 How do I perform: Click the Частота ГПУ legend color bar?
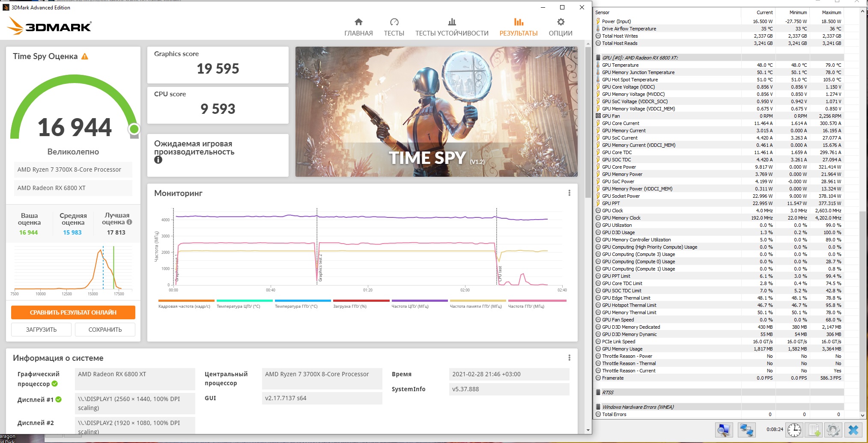coord(537,300)
